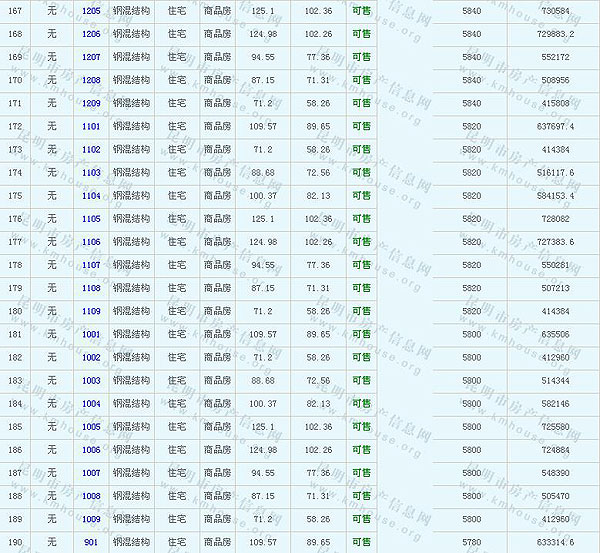Open room 1004 details link

click(x=91, y=403)
